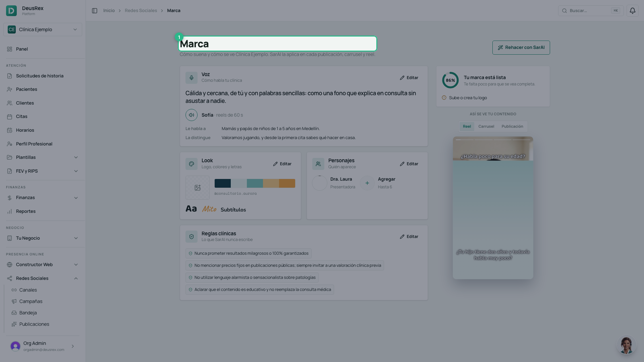644x362 pixels.
Task: Switch preview to Publicación
Action: point(512,126)
